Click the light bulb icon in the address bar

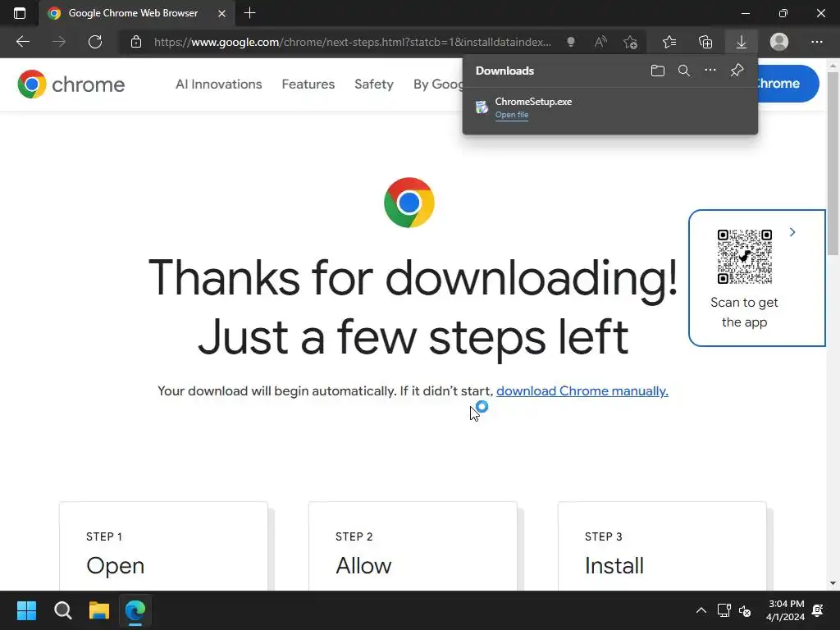[571, 42]
